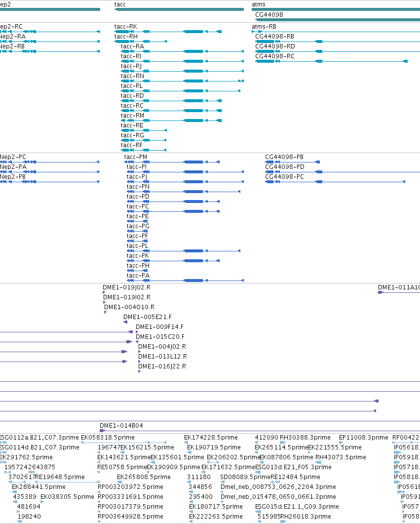
Task: Click transcript tacc-RC
Action: (171, 111)
